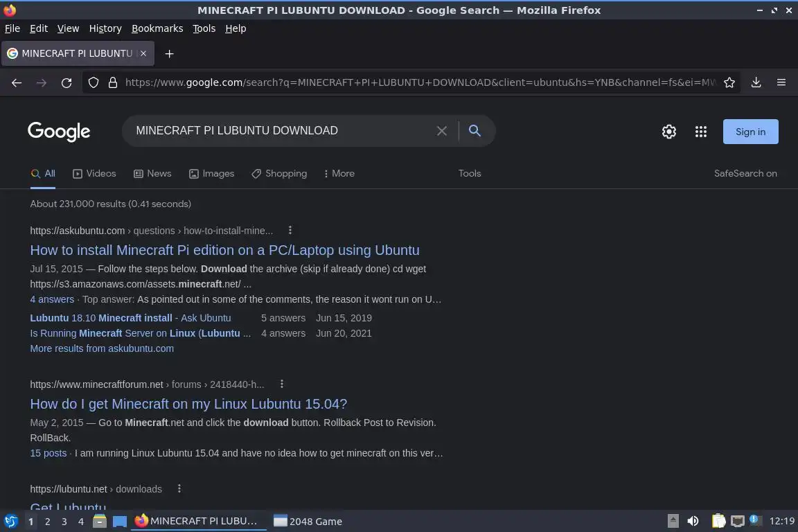The height and width of the screenshot is (532, 798).
Task: Open the Help menu
Action: [x=236, y=28]
